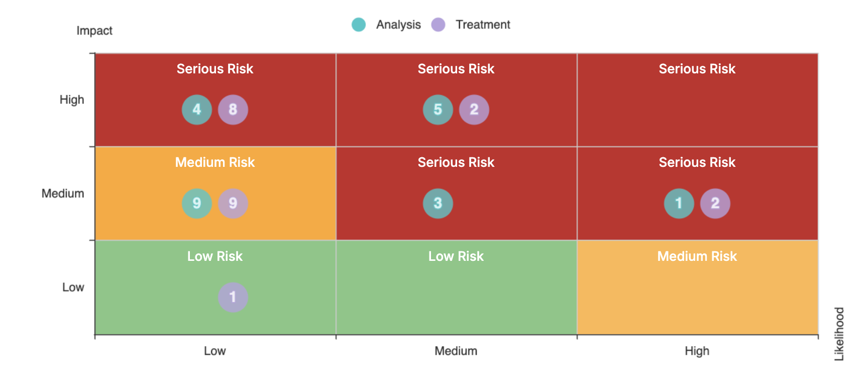
Task: Toggle the Treatment series via its legend label
Action: [482, 25]
